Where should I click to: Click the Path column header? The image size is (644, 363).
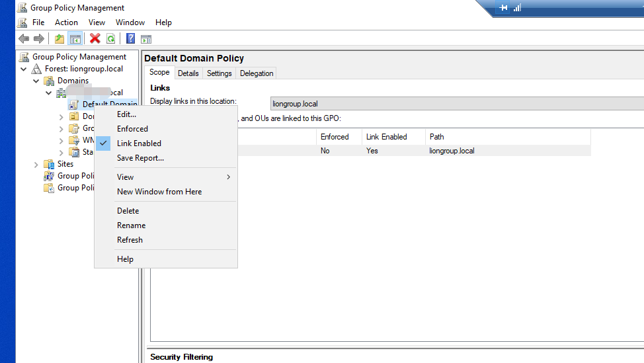coord(508,137)
